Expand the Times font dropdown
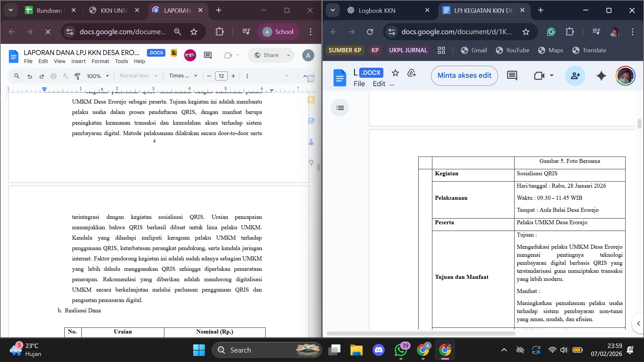Image resolution: width=644 pixels, height=362 pixels. pos(183,76)
